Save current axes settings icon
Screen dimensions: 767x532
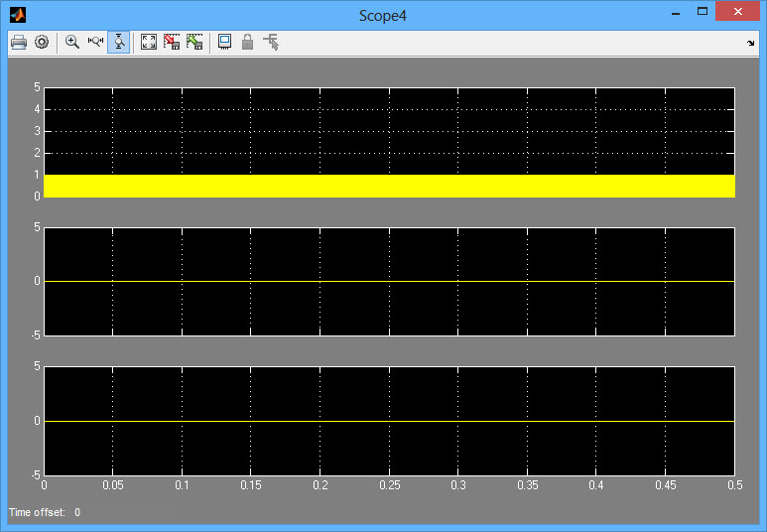(x=172, y=42)
